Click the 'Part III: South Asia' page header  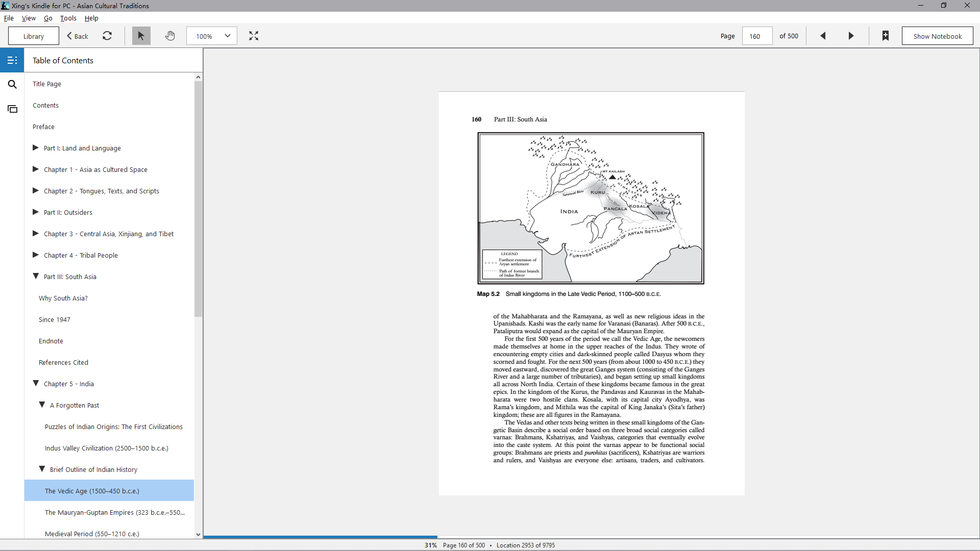click(521, 119)
